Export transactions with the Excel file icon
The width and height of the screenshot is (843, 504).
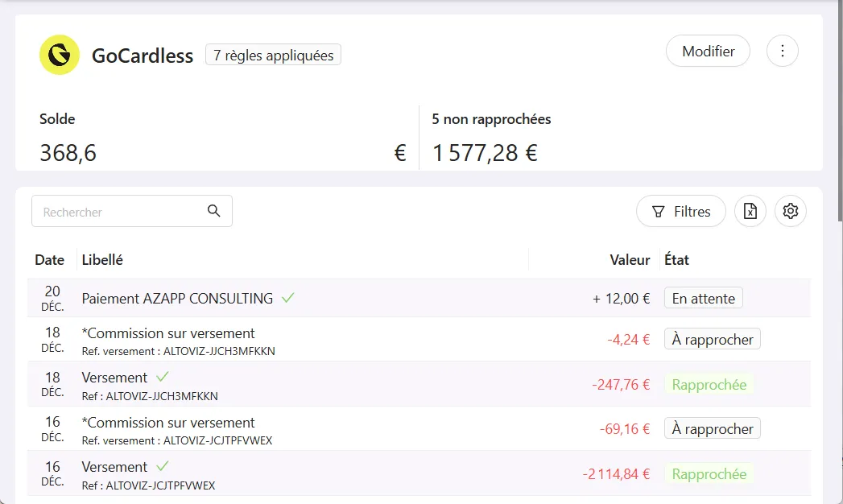[x=750, y=211]
